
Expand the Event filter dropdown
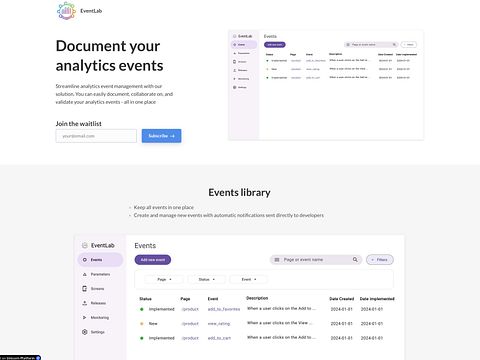(249, 279)
